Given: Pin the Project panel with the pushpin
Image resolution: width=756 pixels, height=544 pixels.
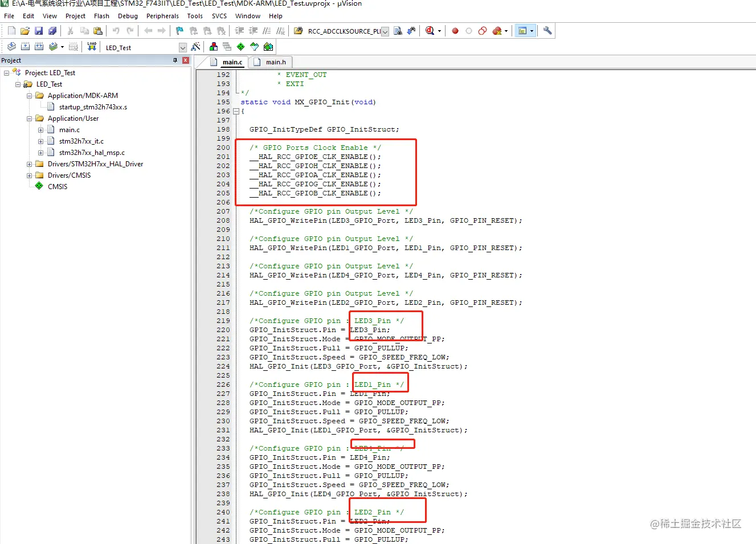Looking at the screenshot, I should click(175, 60).
